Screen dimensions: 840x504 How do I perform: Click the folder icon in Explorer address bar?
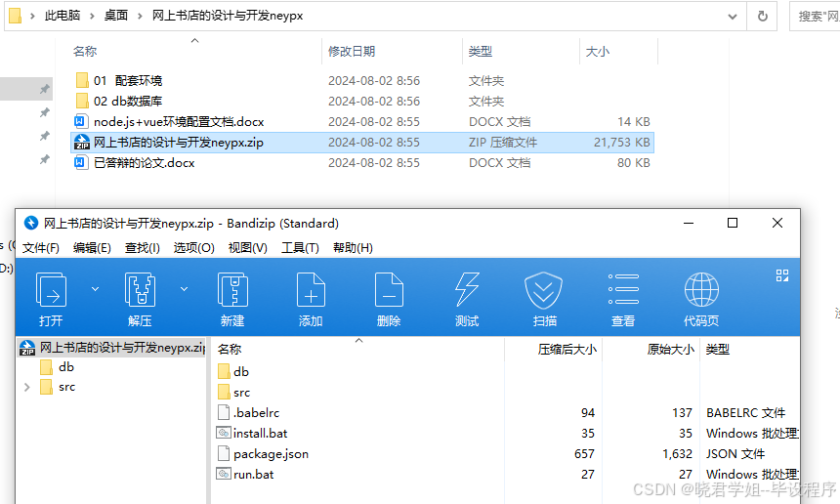[x=16, y=16]
